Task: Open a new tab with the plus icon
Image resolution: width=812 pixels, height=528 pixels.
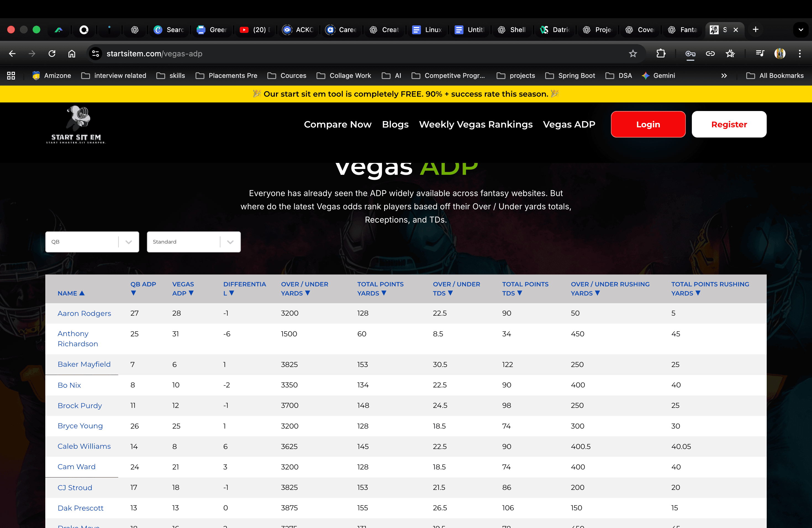Action: [756, 30]
